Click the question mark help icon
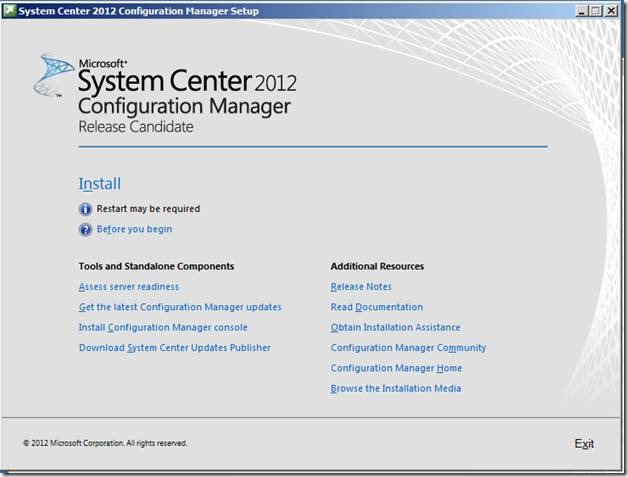 85,230
